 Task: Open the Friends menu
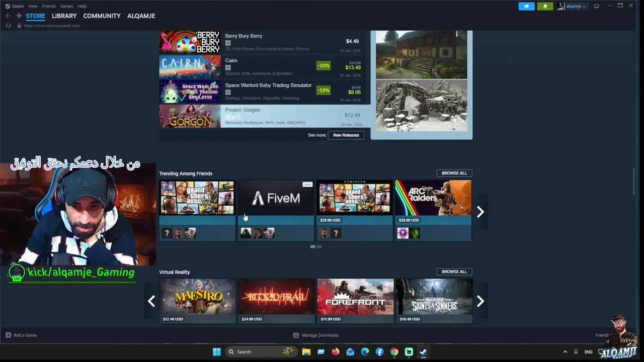point(49,6)
